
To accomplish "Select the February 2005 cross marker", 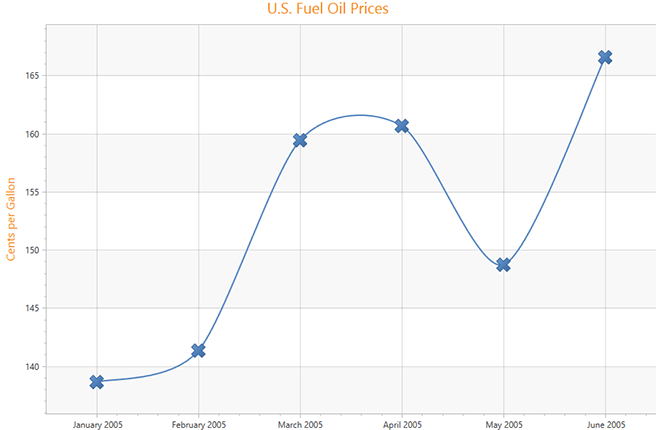I will (x=198, y=350).
